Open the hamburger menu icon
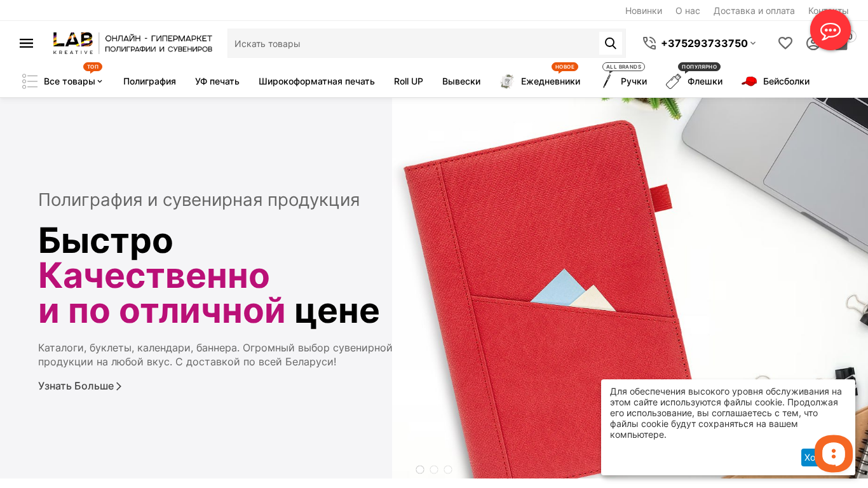The height and width of the screenshot is (488, 868). pos(26,43)
